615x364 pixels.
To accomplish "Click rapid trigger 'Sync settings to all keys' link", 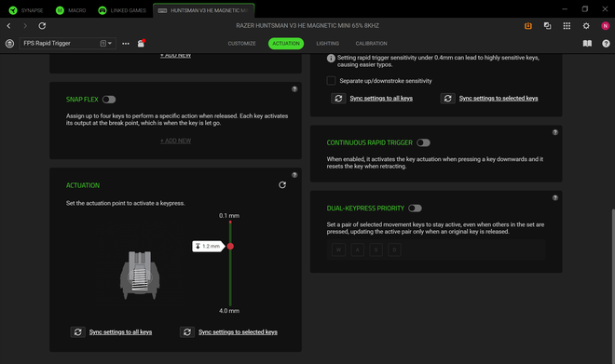I will 381,98.
